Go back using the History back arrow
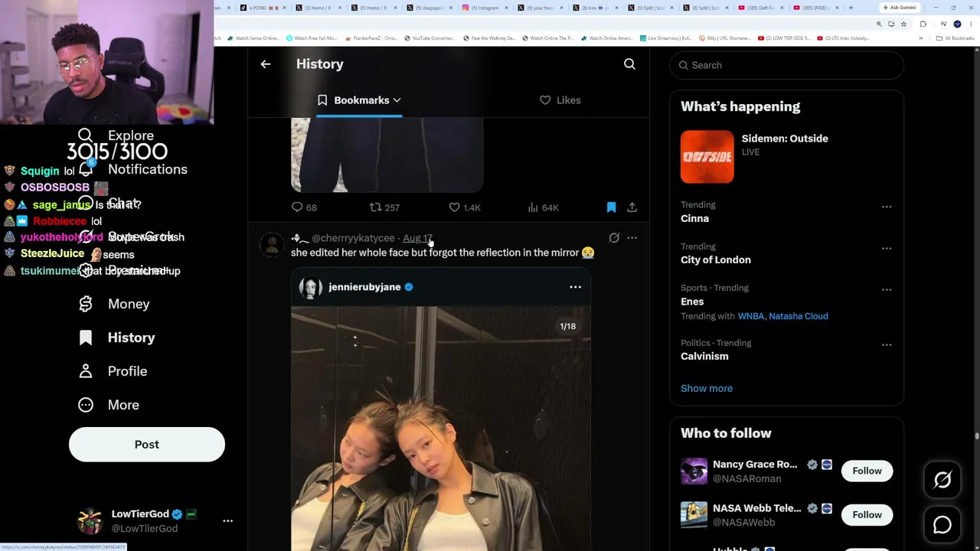The height and width of the screenshot is (551, 980). tap(266, 64)
